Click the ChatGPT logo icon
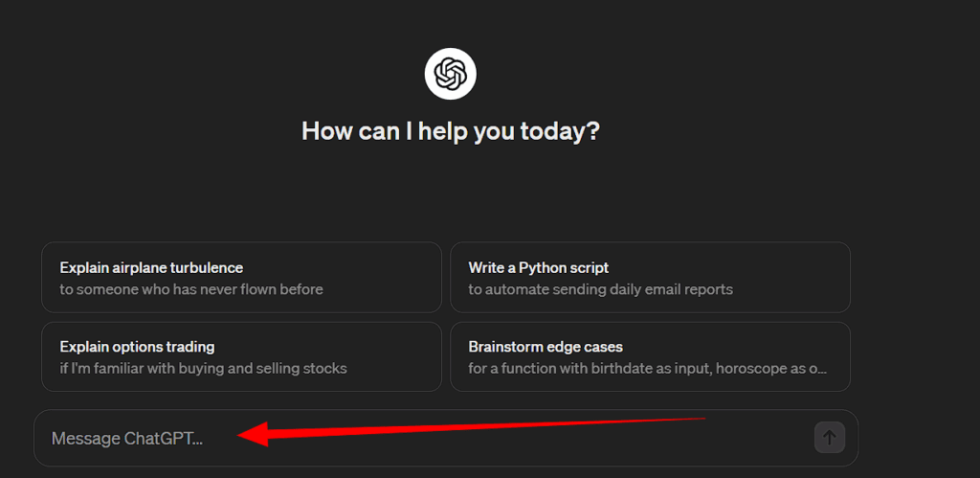The image size is (980, 478). [x=450, y=73]
